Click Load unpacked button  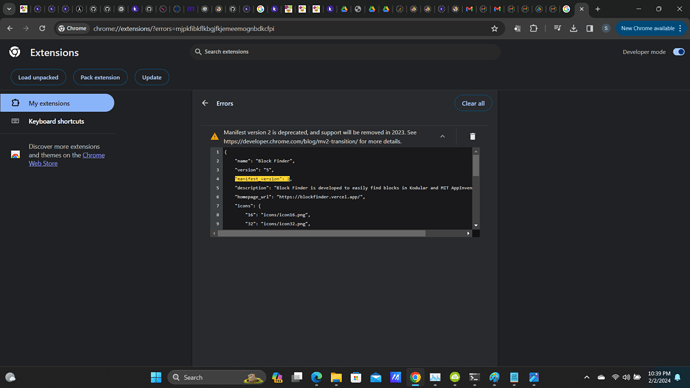38,77
